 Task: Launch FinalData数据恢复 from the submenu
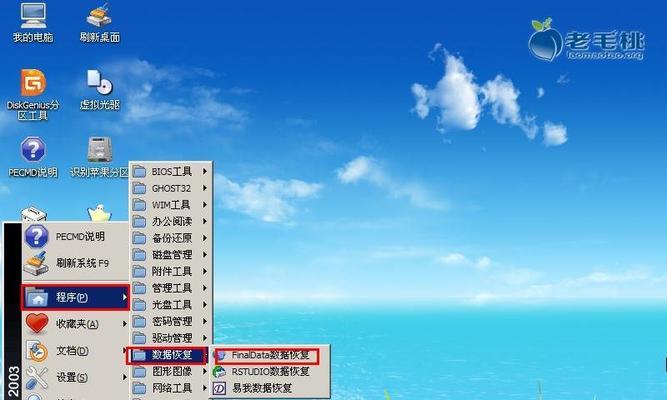[267, 355]
